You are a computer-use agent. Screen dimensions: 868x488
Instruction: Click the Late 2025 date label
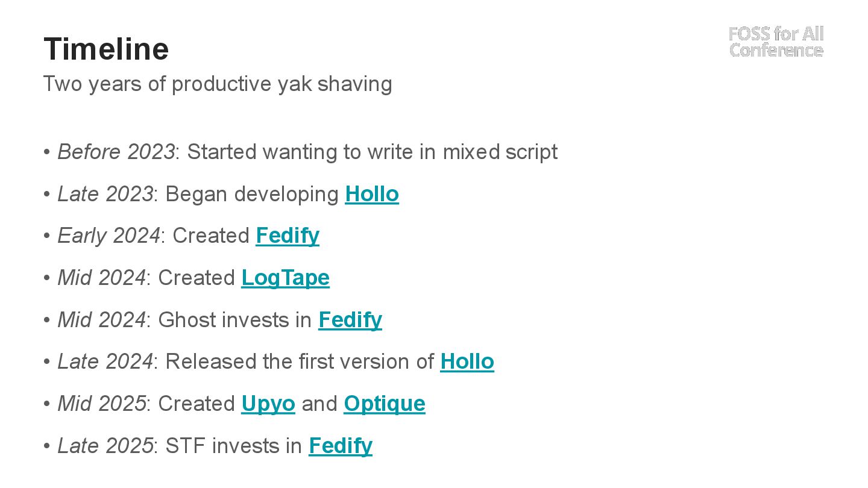point(105,446)
